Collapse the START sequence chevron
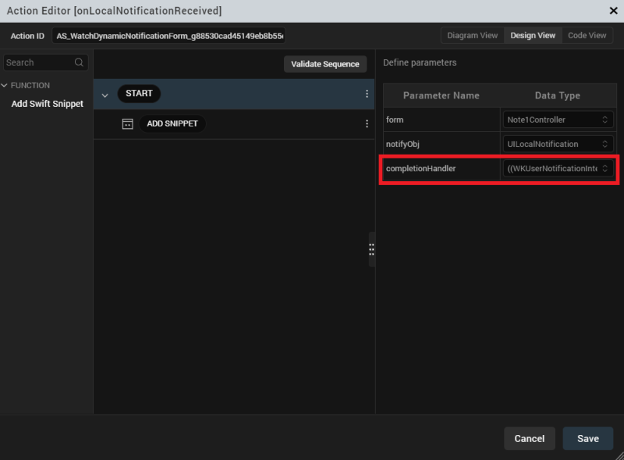This screenshot has width=624, height=460. [x=105, y=95]
